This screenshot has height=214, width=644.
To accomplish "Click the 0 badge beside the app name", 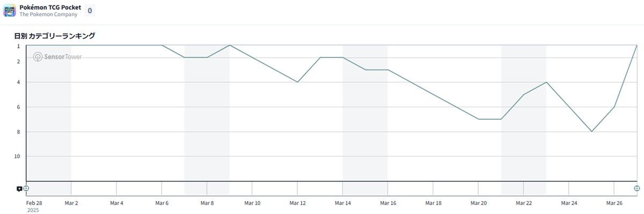I will (x=90, y=11).
